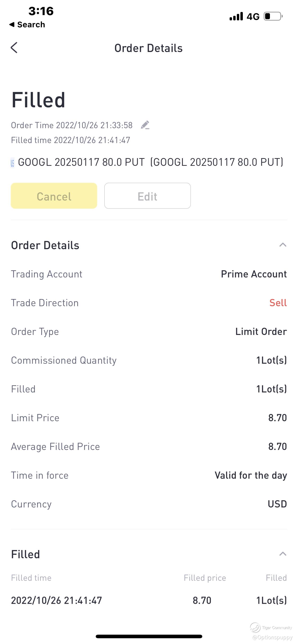Tap the red Sell trade direction

pos(278,303)
